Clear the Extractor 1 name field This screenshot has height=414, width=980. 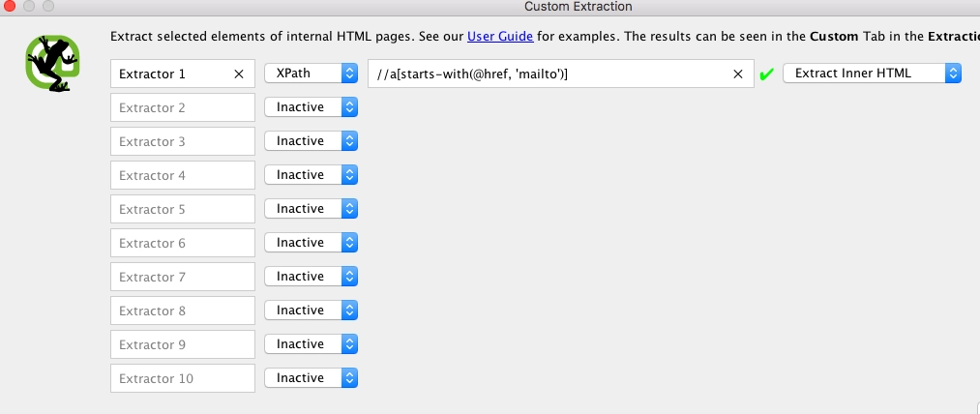point(239,74)
